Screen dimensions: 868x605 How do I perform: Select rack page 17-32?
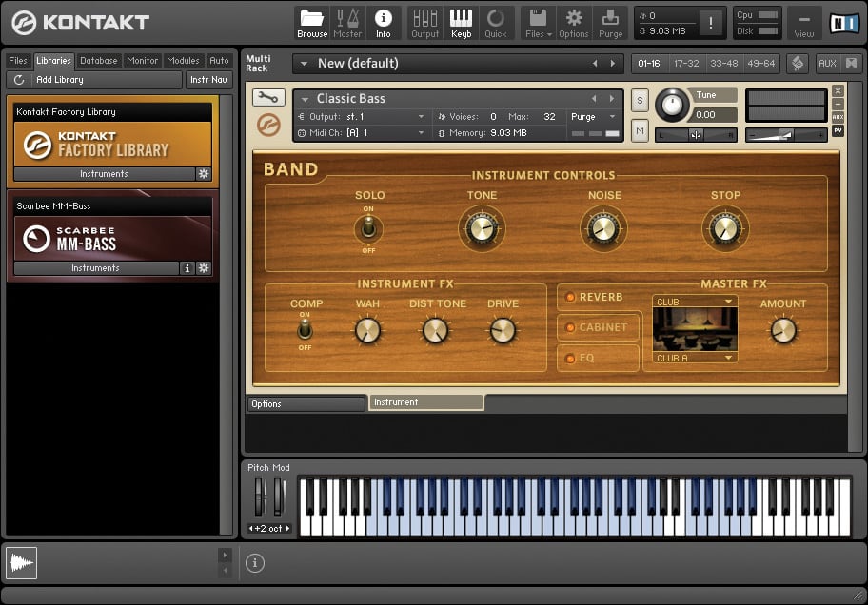(x=686, y=64)
